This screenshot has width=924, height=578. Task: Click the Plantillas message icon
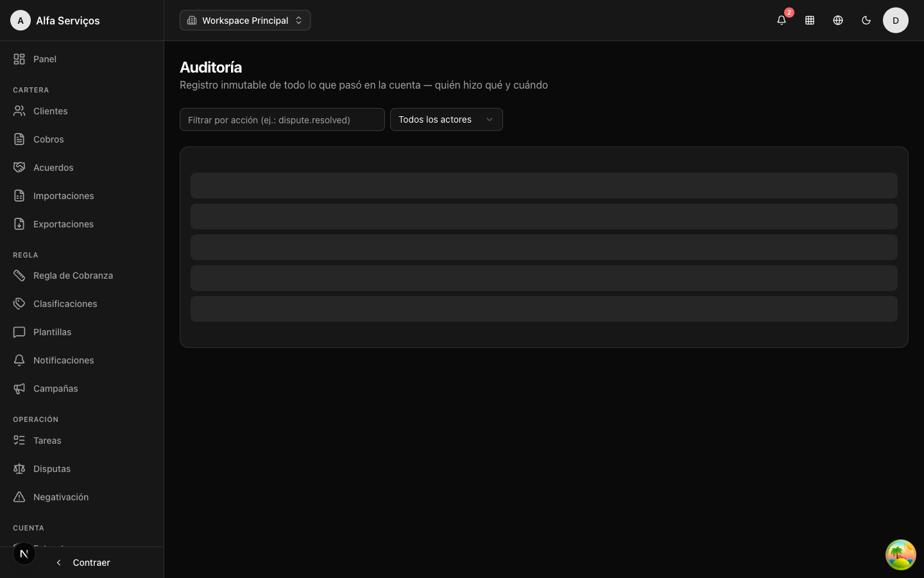point(19,332)
